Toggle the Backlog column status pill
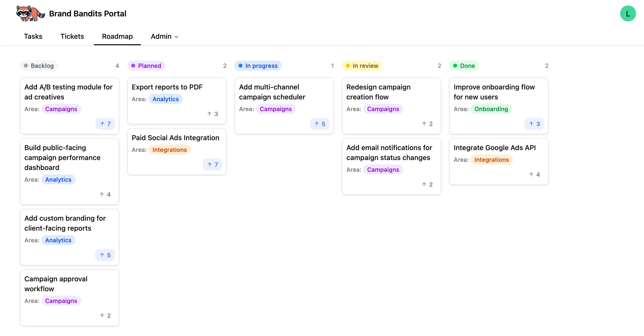Image resolution: width=644 pixels, height=336 pixels. 39,66
